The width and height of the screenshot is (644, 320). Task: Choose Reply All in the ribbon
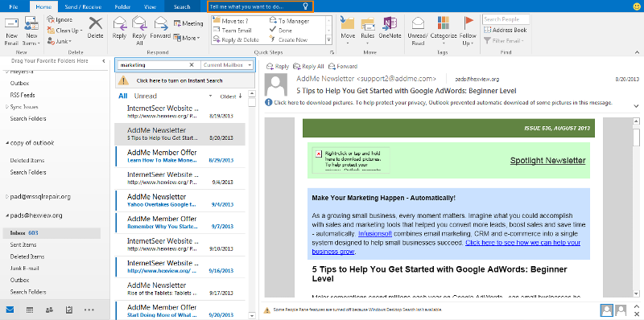coord(139,31)
